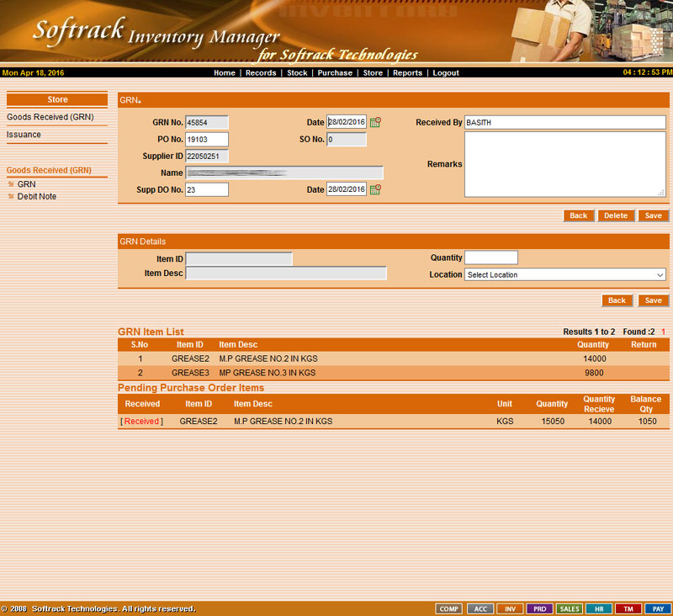This screenshot has width=673, height=616.
Task: Open the SALES module badge
Action: [570, 608]
